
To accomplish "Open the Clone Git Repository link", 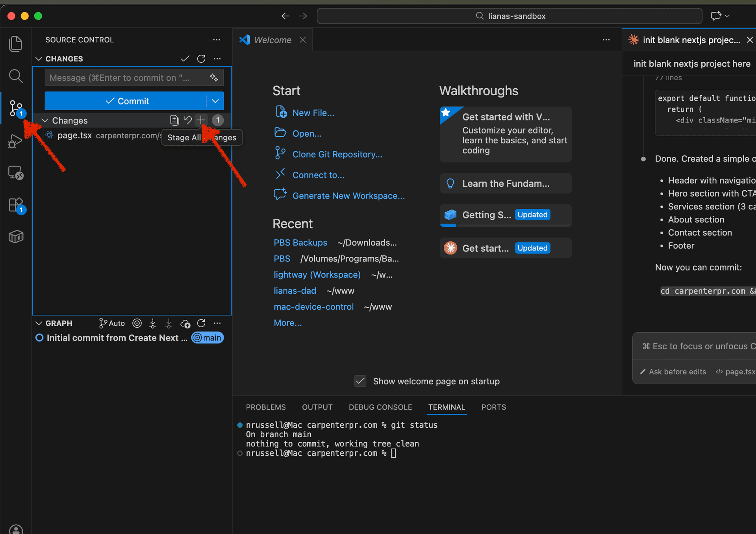I will tap(337, 154).
